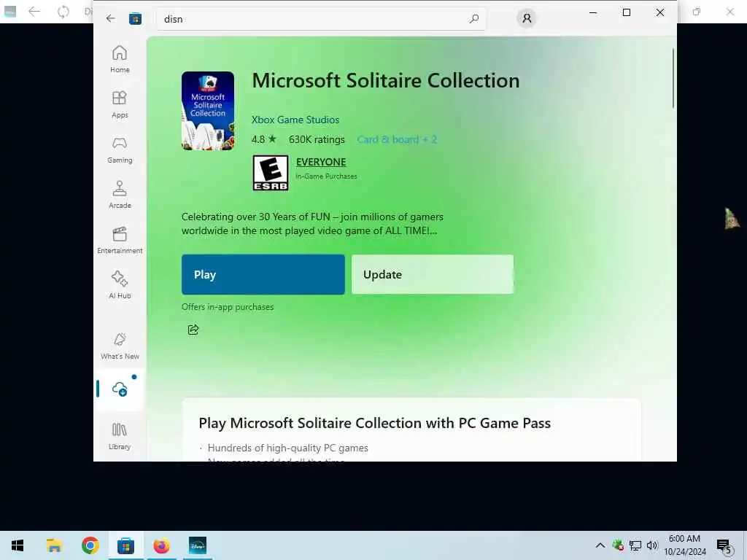
Task: Open Apps section in sidebar
Action: pos(120,104)
